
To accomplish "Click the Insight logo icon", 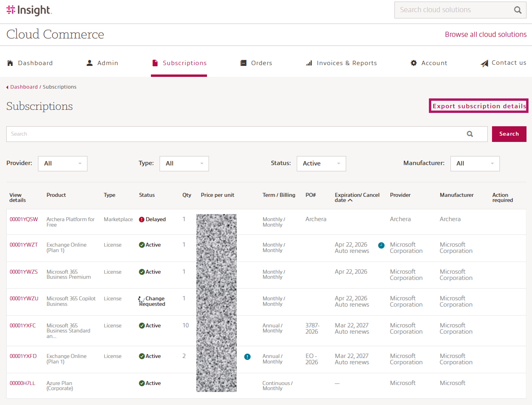I will tap(11, 10).
